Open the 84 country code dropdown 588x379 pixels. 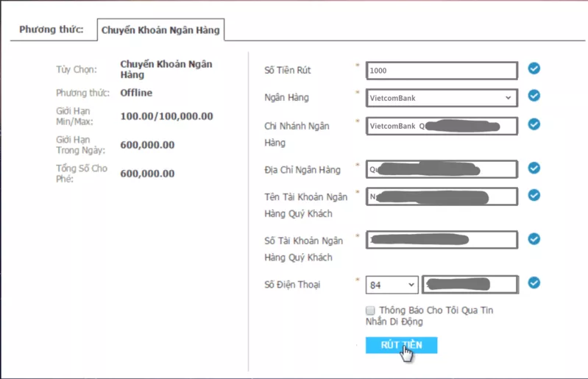392,285
